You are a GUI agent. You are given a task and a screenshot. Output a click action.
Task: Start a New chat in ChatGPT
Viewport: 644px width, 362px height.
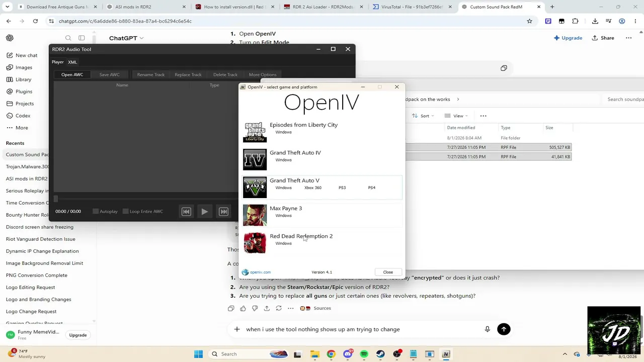coord(26,55)
